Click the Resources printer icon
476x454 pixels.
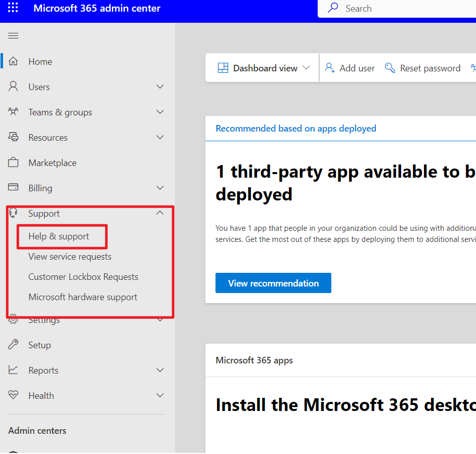point(13,137)
